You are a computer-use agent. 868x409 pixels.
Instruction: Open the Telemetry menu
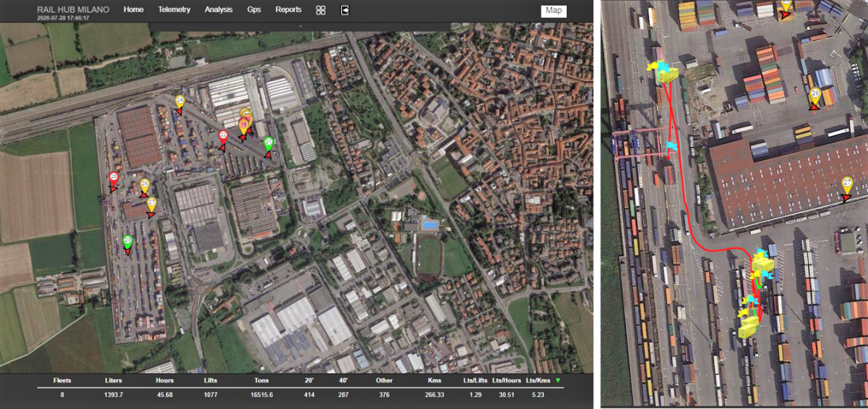tap(174, 10)
